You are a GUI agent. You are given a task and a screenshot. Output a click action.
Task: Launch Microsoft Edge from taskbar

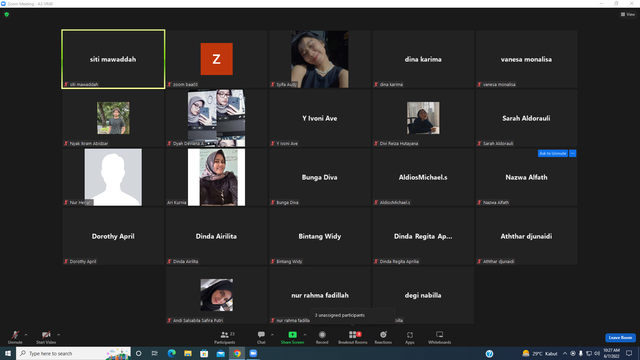(171, 353)
